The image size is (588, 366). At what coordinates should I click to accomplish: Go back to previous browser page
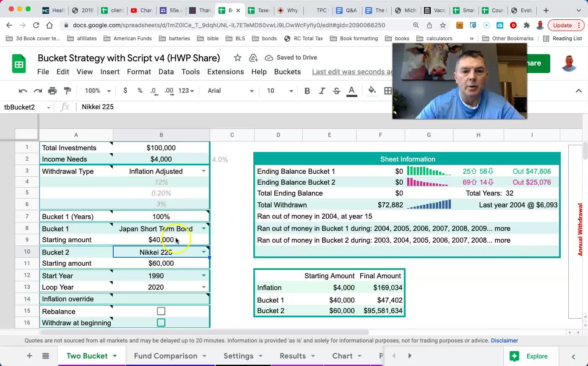9,25
